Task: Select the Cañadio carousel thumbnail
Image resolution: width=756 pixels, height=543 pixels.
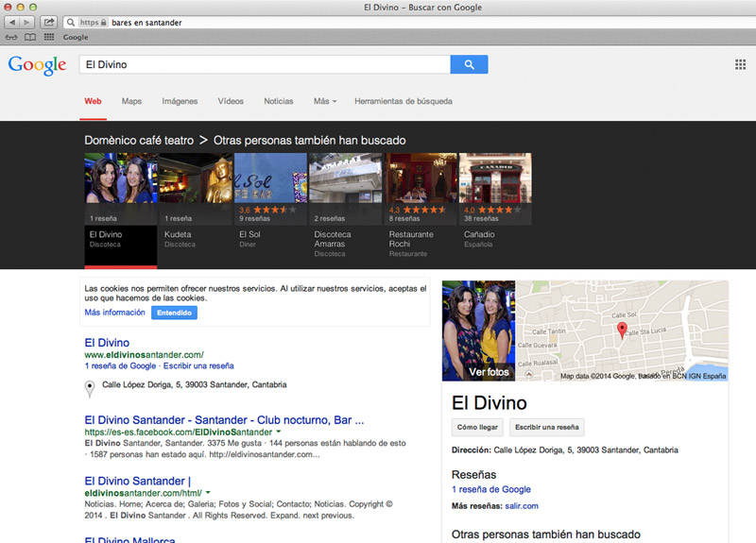Action: click(496, 179)
